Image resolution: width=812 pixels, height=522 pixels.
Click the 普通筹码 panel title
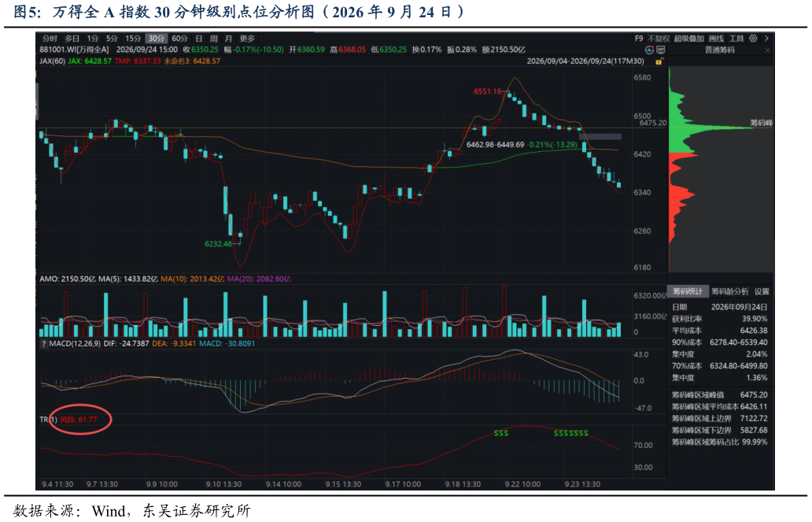(719, 50)
